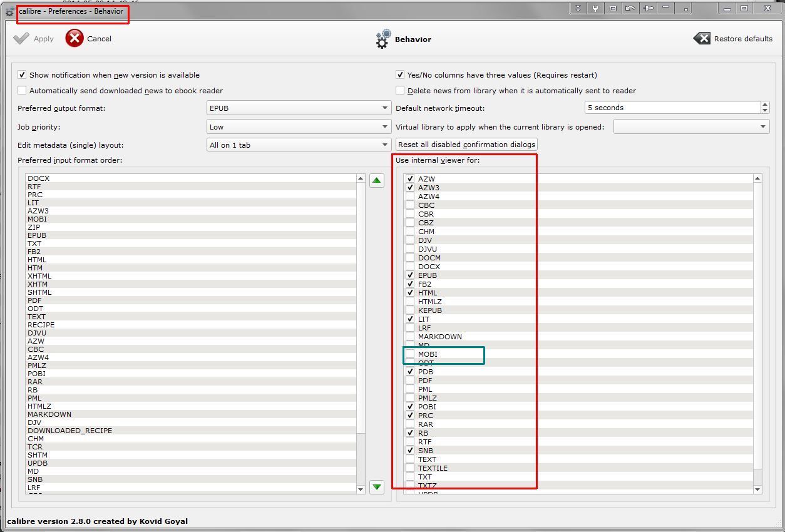The height and width of the screenshot is (532, 785).
Task: Enable automatically send downloaded news to reader
Action: (x=23, y=90)
